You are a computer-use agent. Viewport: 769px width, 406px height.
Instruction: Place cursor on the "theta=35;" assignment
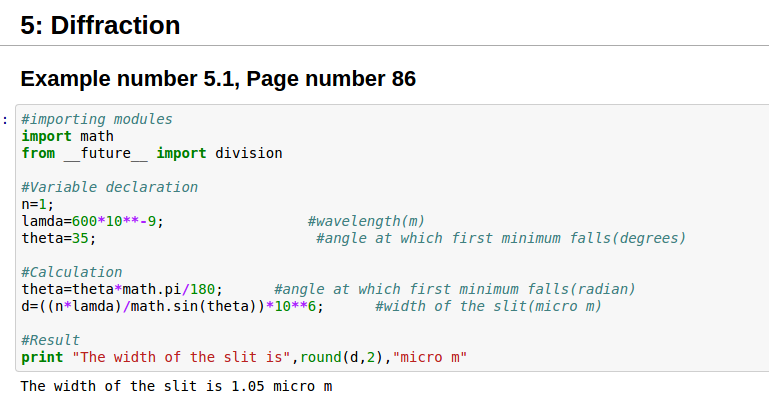pyautogui.click(x=59, y=238)
